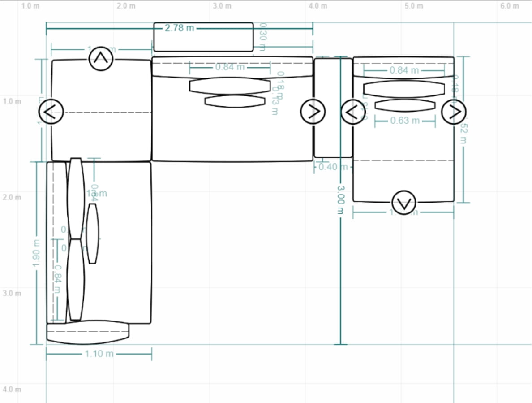
Task: Select the 0.63 m cushion dimension label
Action: click(405, 121)
